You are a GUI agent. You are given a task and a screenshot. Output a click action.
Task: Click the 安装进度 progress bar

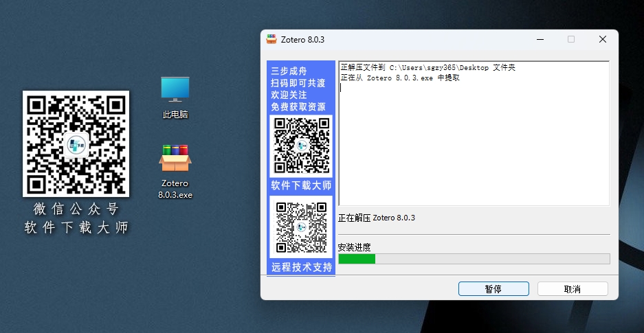point(474,259)
